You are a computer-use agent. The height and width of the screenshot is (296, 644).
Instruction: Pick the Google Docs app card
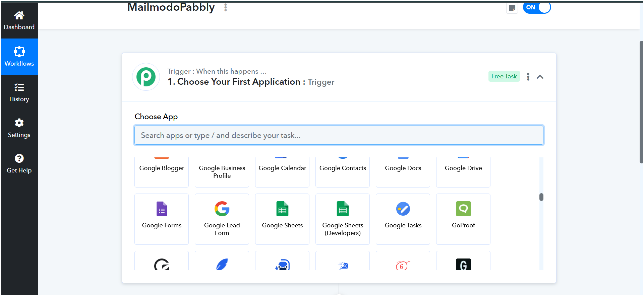tap(403, 172)
